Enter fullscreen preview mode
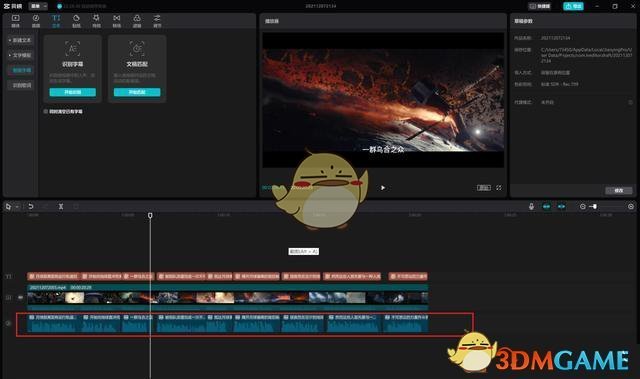This screenshot has width=640, height=379. (x=499, y=188)
